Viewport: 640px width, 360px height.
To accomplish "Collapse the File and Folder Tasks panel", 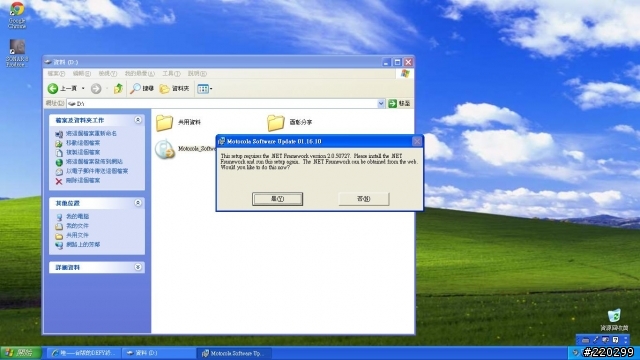I will tap(138, 120).
